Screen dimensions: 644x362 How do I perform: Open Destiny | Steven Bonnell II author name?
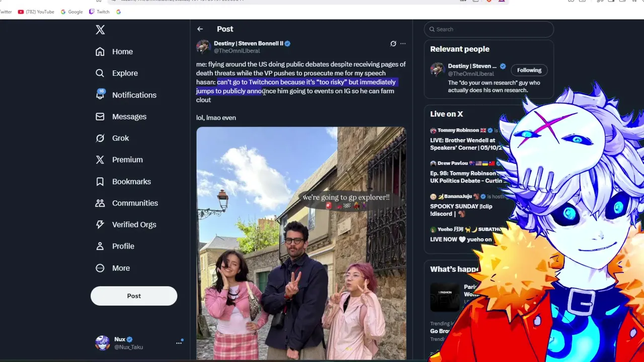(249, 43)
